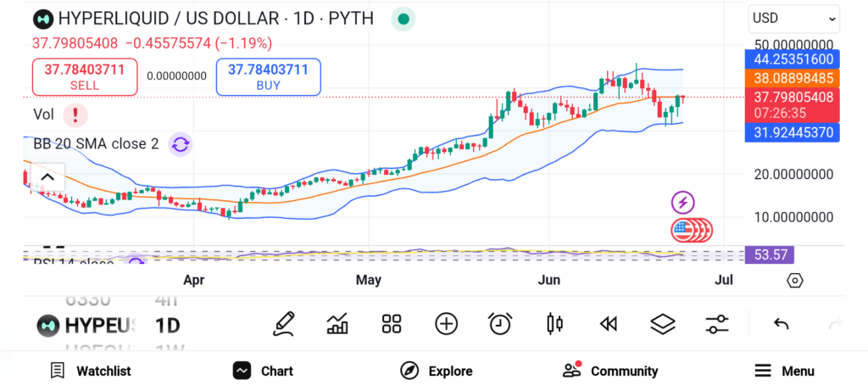Screen dimensions: 868x391
Task: Click the Vol red exclamation warning icon
Action: (x=75, y=115)
